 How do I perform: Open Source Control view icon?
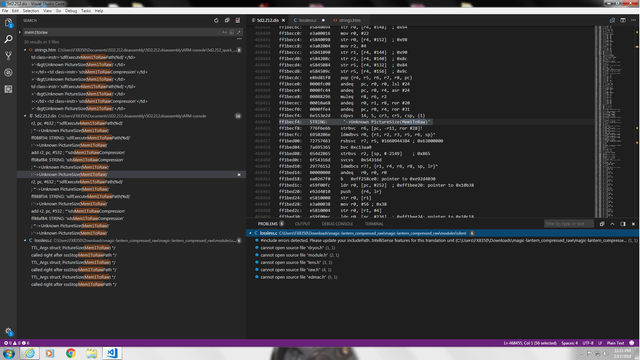tap(8, 56)
